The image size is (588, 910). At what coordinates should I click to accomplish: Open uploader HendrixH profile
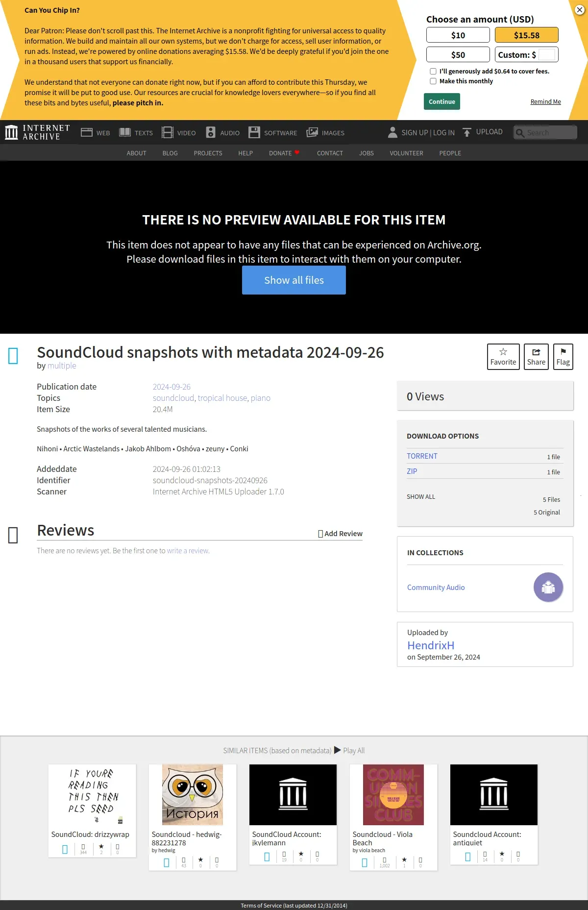(x=431, y=645)
